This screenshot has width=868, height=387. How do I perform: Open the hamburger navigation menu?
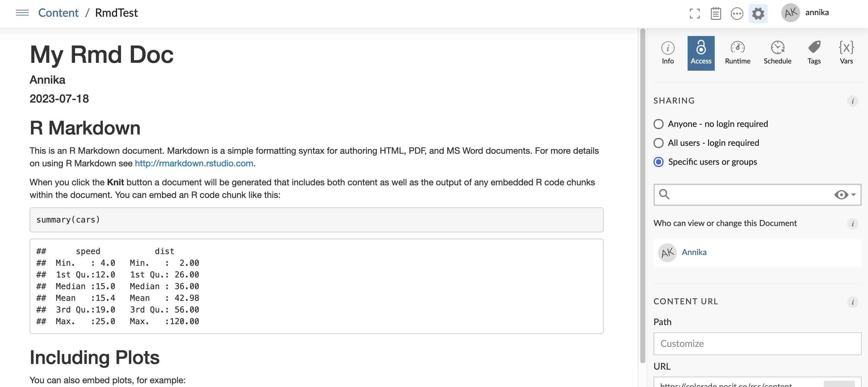click(x=21, y=12)
